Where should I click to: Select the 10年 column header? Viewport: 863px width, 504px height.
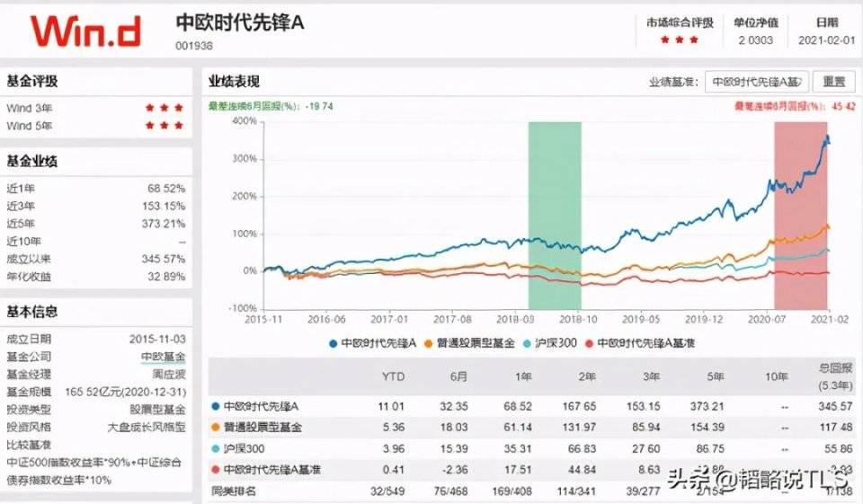click(x=776, y=377)
